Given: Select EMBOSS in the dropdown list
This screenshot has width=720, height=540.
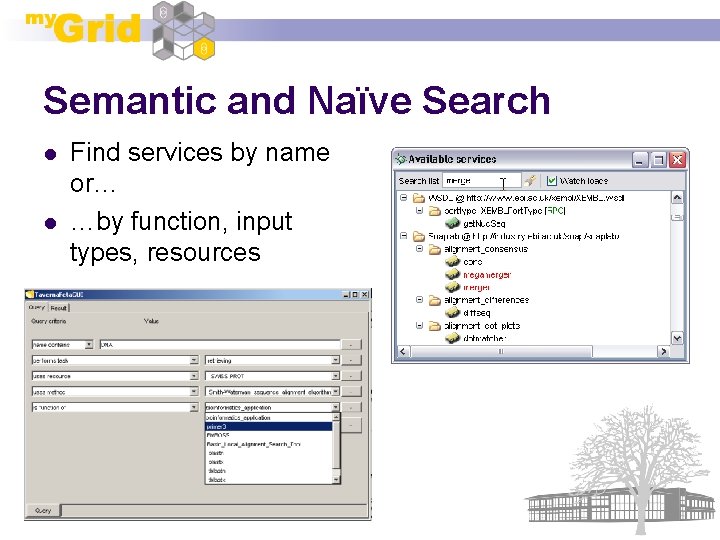Looking at the screenshot, I should tap(269, 435).
